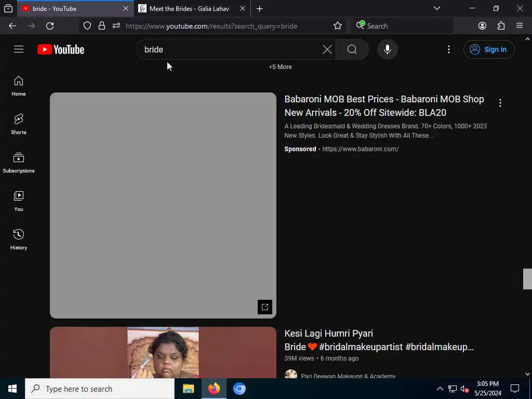Open the Babaroni sponsored ad thumbnail
Image resolution: width=532 pixels, height=399 pixels.
pos(163,206)
